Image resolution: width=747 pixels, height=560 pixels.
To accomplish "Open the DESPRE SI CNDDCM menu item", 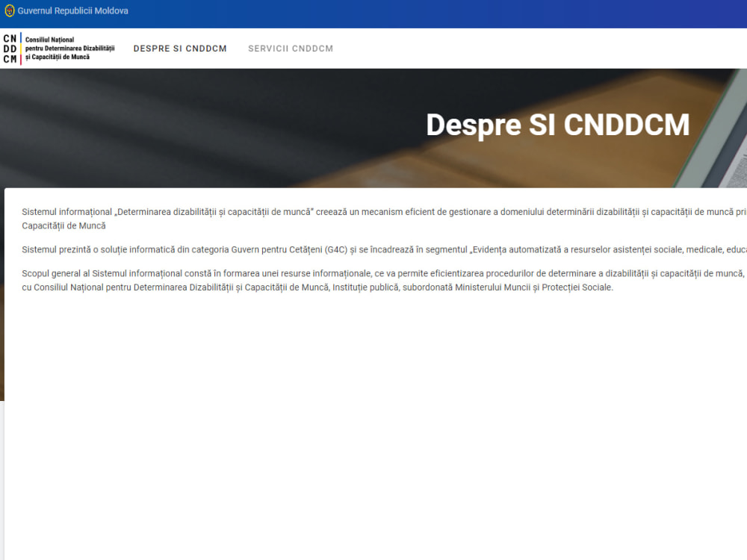I will click(x=180, y=49).
